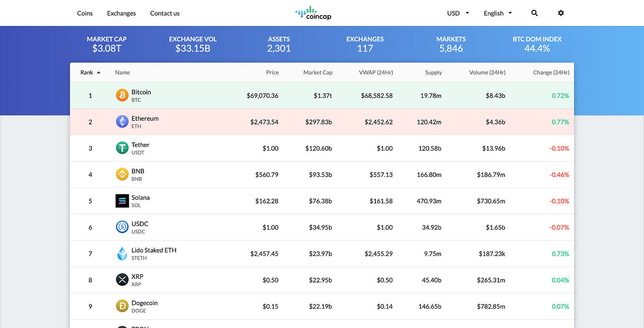This screenshot has width=644, height=328.
Task: Toggle sort arrow on Rank column
Action: (x=98, y=73)
